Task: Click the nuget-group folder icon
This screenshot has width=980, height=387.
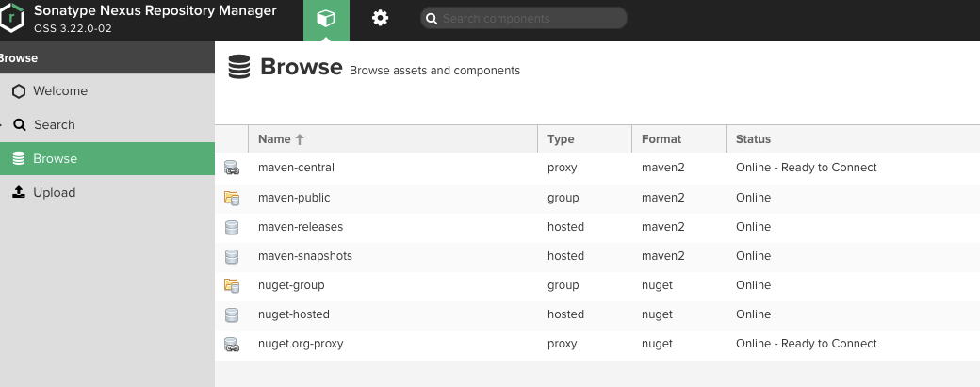Action: click(232, 286)
